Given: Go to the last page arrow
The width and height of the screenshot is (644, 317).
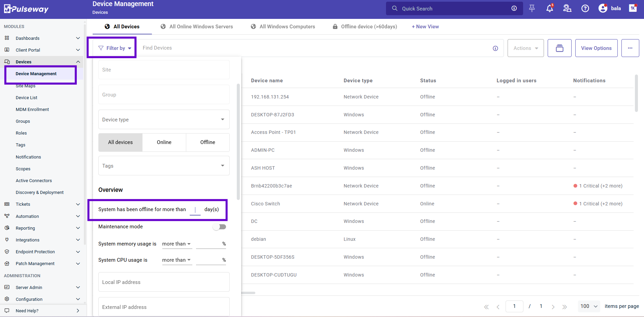Looking at the screenshot, I should point(565,307).
